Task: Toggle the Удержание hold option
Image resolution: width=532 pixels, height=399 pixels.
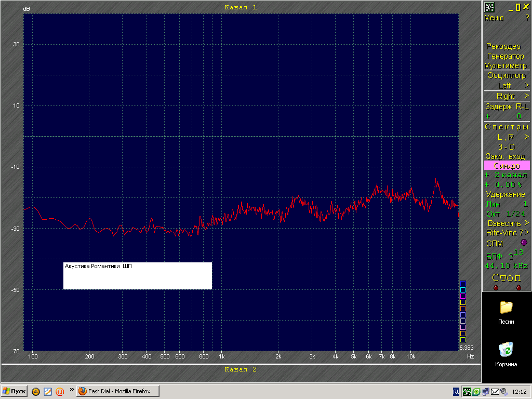Action: click(x=506, y=194)
